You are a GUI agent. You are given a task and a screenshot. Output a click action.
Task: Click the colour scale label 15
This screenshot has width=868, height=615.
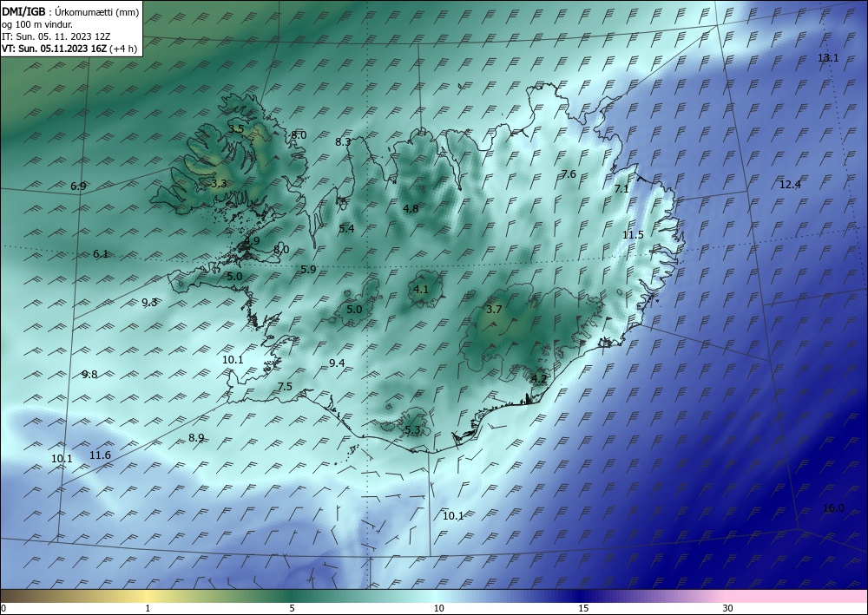(x=583, y=609)
